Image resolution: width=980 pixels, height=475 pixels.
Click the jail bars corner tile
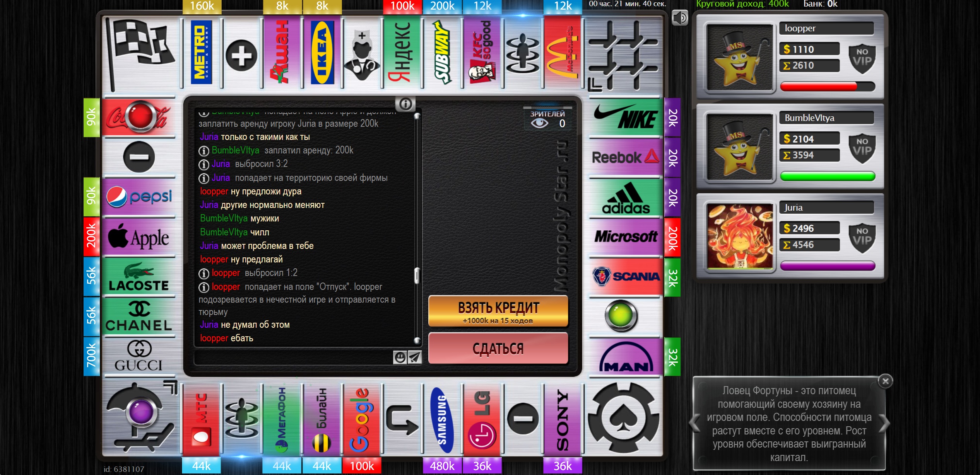(x=624, y=55)
